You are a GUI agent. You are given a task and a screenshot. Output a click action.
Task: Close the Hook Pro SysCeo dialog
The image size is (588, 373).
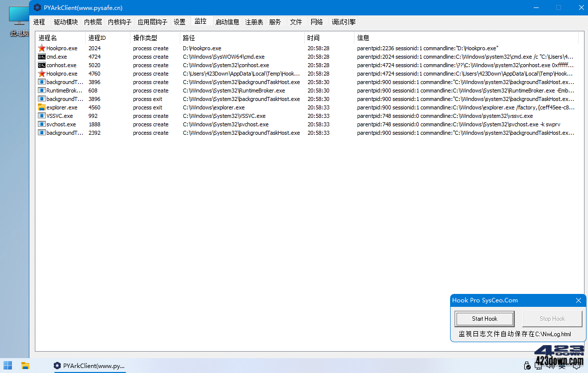pyautogui.click(x=578, y=300)
